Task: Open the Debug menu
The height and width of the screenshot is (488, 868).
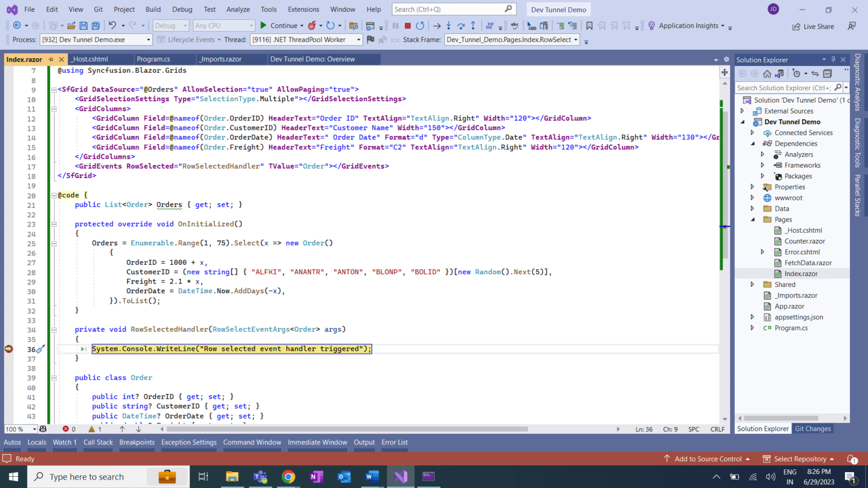Action: pos(182,9)
